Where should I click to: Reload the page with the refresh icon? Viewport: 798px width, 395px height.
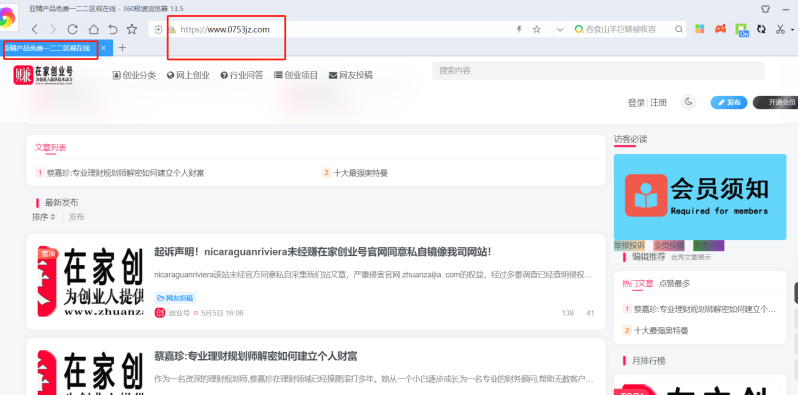[x=73, y=30]
